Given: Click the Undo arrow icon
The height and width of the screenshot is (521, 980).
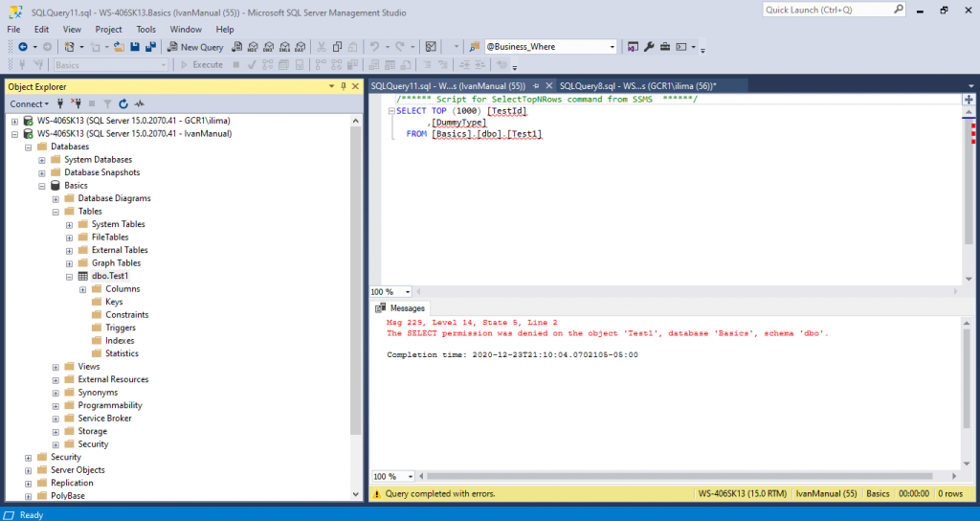Looking at the screenshot, I should pos(374,47).
